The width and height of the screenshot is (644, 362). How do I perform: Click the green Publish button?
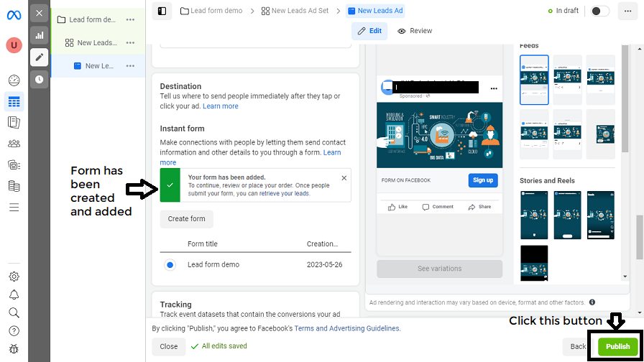[617, 346]
